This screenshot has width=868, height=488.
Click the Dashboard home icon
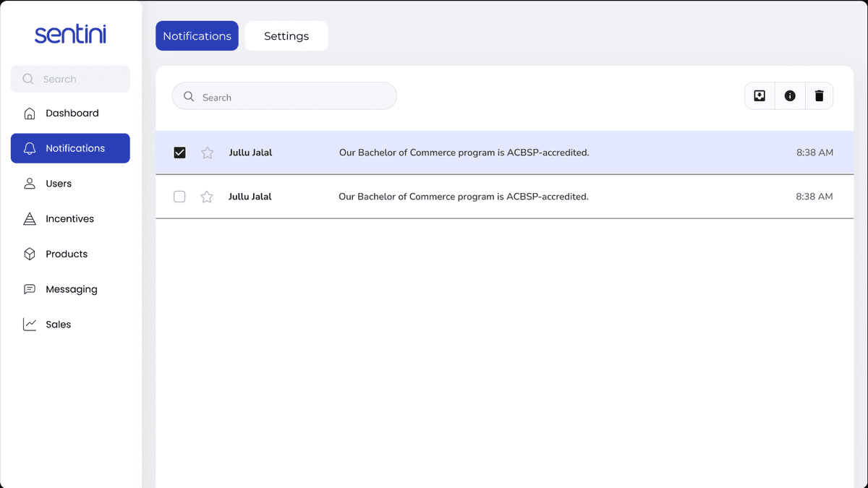(30, 114)
